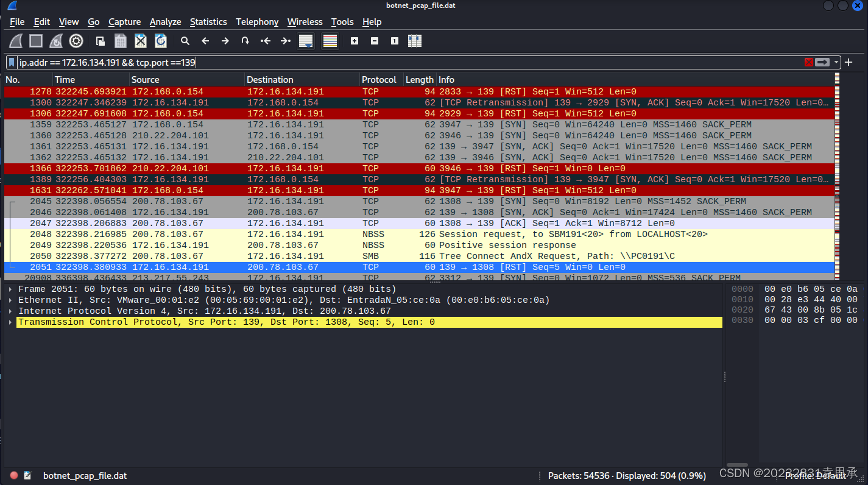Select packet 2049 Positive session response
The width and height of the screenshot is (868, 485).
click(419, 245)
